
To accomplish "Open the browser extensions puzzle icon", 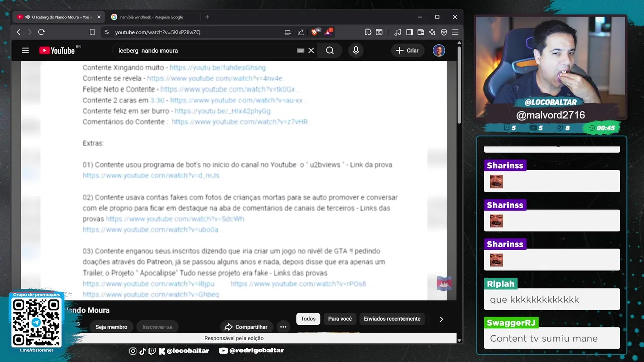I will pos(368,32).
